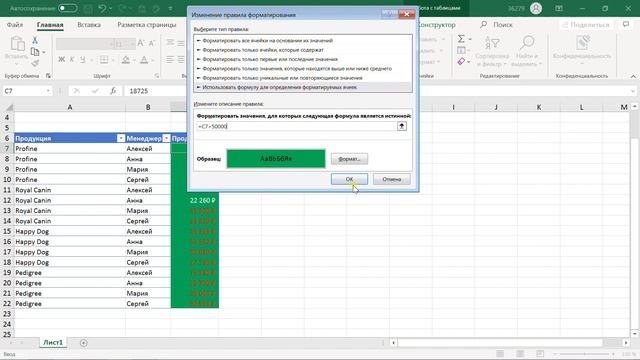
Task: Click the Undo arrow in the title bar
Action: click(x=102, y=8)
